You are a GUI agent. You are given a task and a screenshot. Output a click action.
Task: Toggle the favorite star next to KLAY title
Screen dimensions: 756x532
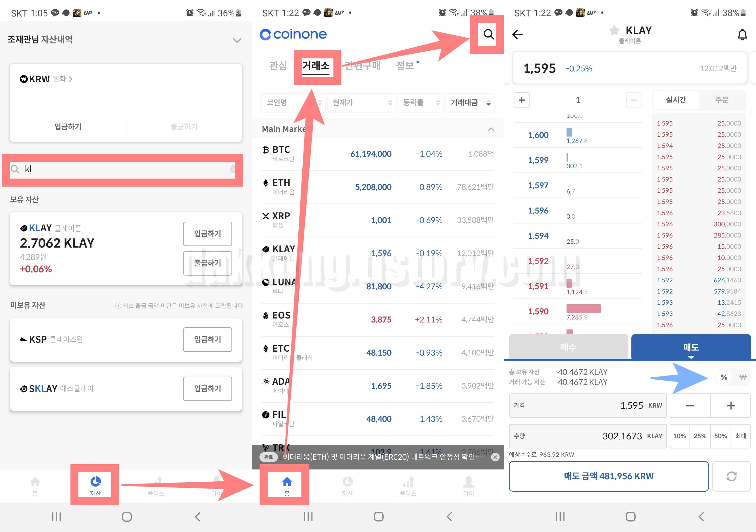pos(614,30)
